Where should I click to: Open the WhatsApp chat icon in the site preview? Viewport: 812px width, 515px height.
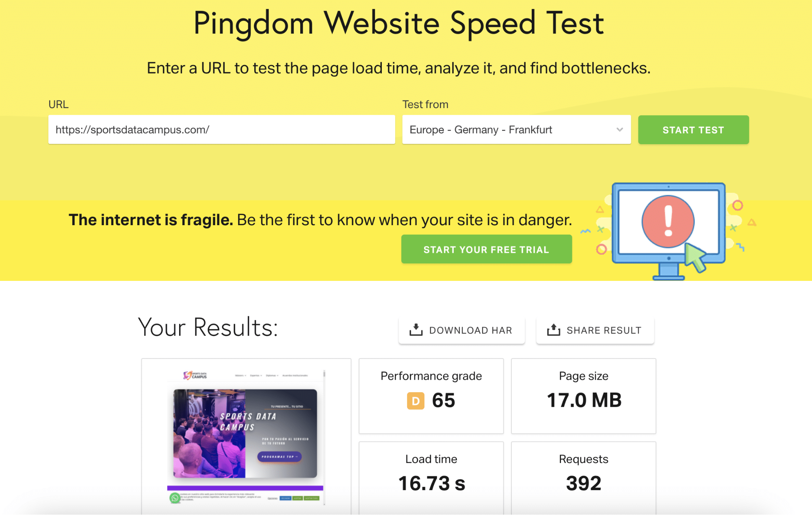coord(175,498)
